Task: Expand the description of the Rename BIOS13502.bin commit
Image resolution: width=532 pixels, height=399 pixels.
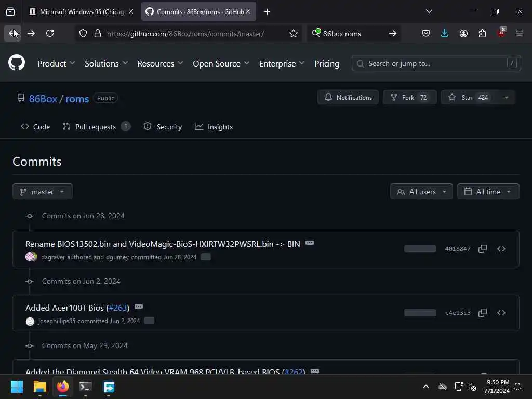Action: tap(310, 243)
